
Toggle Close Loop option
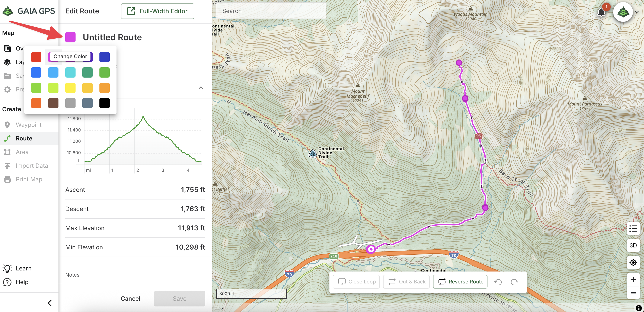click(357, 282)
